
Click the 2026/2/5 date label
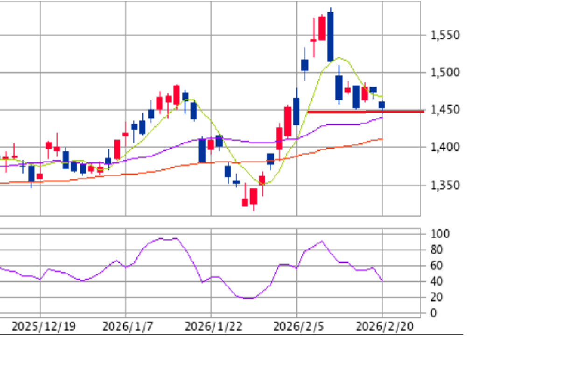(x=299, y=326)
